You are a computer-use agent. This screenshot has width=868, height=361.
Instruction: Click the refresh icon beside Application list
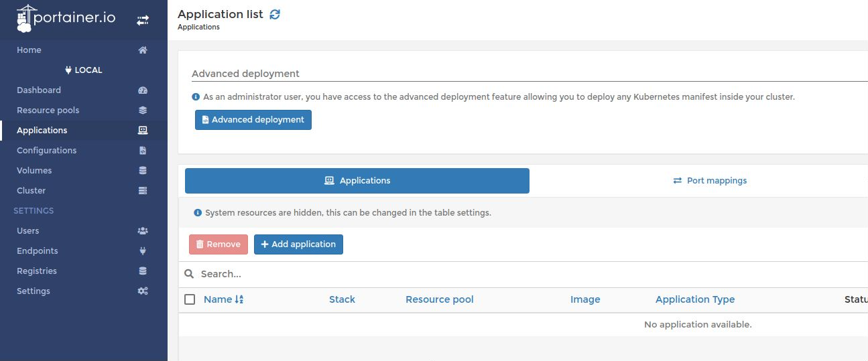coord(275,14)
